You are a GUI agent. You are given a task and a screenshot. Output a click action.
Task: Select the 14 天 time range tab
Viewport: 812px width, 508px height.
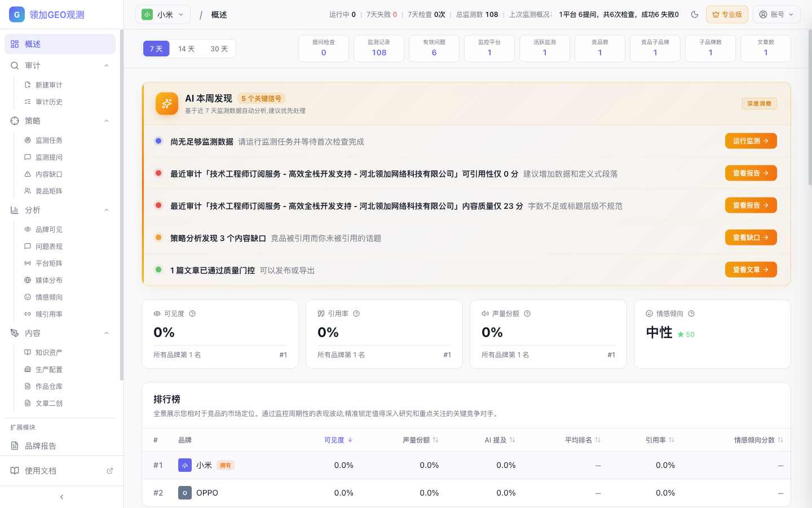pyautogui.click(x=186, y=49)
